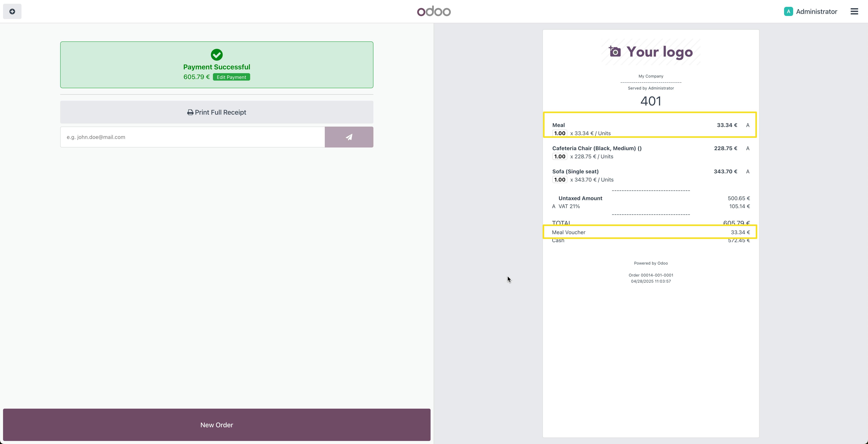Click order number 401 on receipt
Viewport: 868px width, 444px height.
tap(651, 101)
